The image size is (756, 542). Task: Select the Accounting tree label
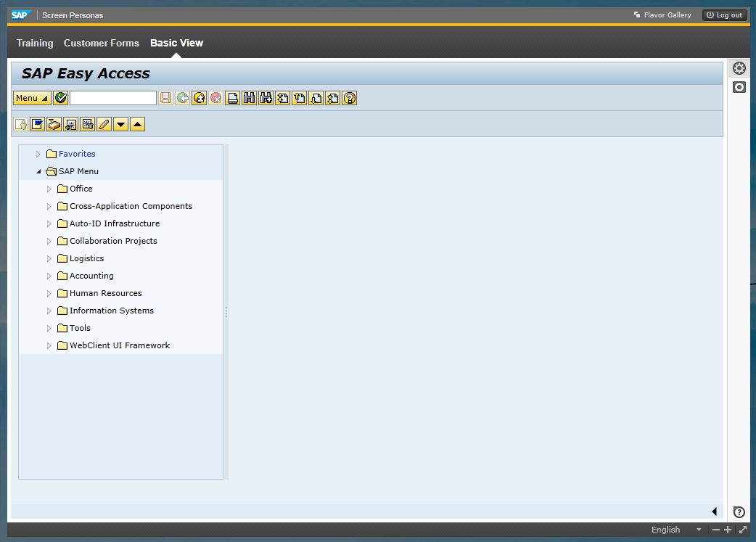pos(91,276)
